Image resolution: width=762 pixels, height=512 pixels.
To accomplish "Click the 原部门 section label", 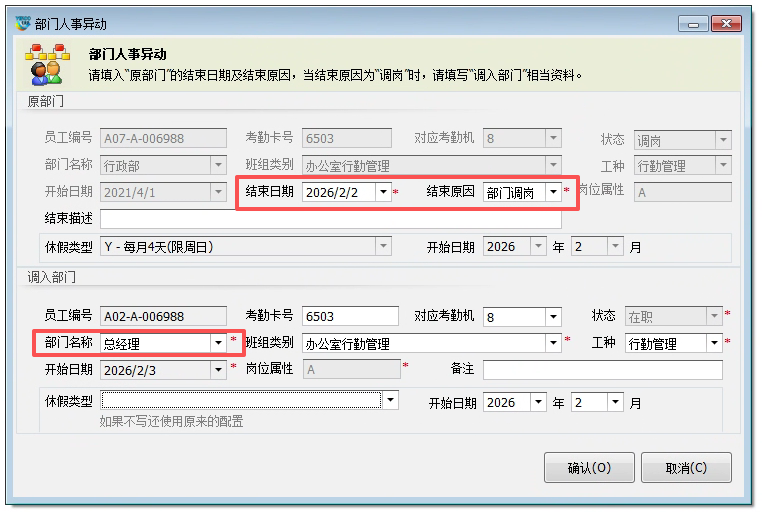I will (x=45, y=101).
